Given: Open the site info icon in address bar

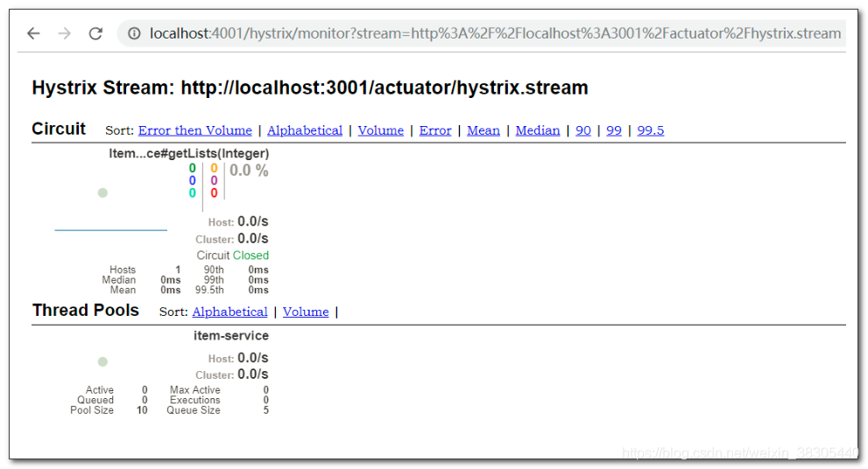Looking at the screenshot, I should pos(134,34).
